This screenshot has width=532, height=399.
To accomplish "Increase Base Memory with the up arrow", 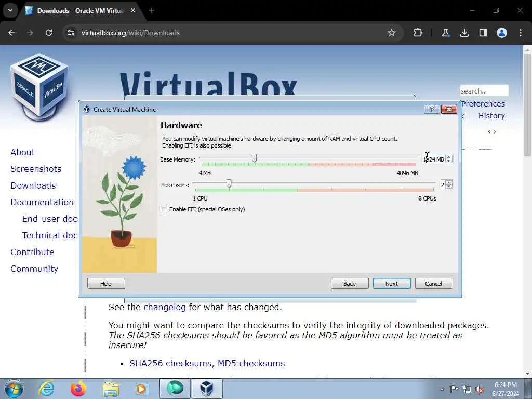I will click(x=449, y=157).
